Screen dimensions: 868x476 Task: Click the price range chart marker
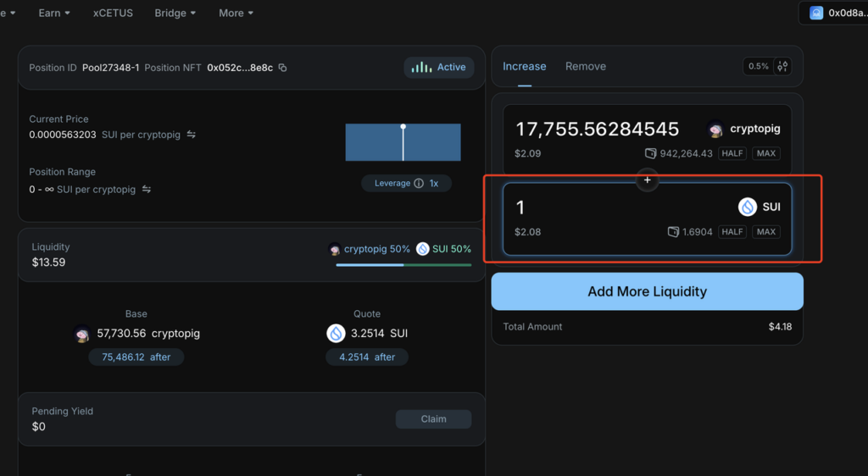coord(403,126)
